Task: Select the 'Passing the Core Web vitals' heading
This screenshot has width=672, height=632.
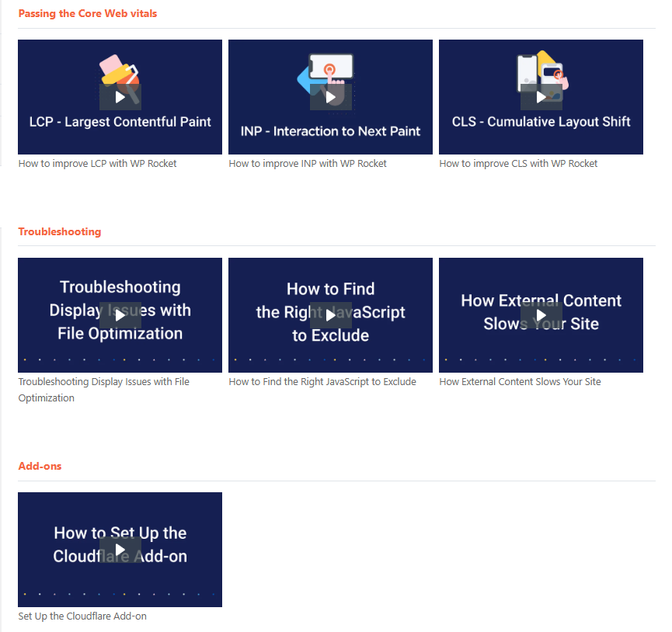Action: coord(88,14)
